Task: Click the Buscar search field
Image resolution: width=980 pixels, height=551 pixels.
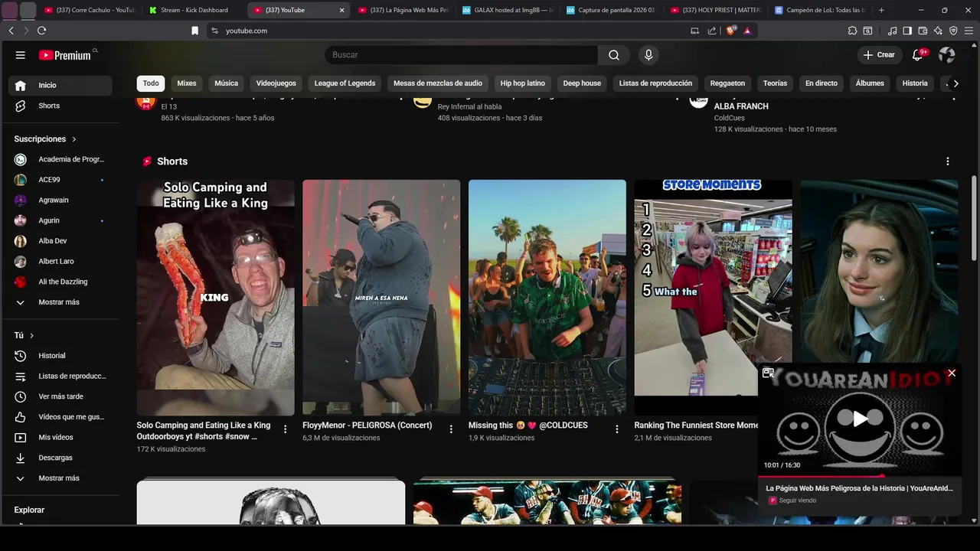Action: [x=461, y=55]
